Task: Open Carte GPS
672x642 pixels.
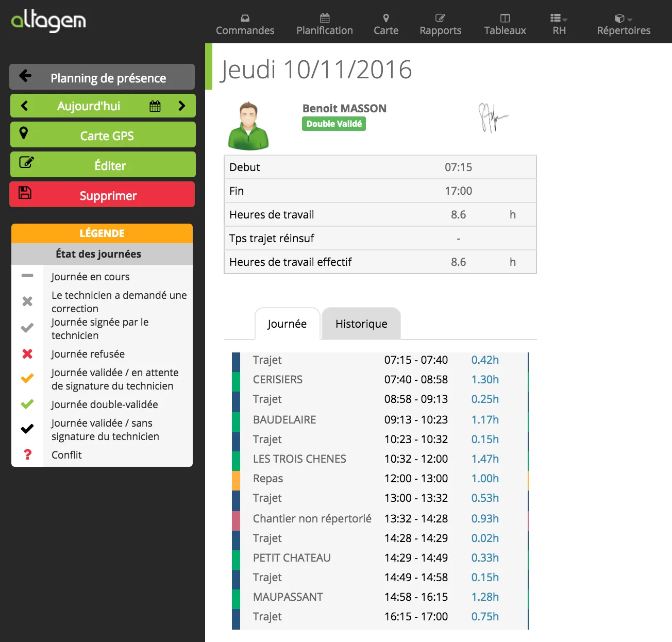Action: [x=103, y=134]
